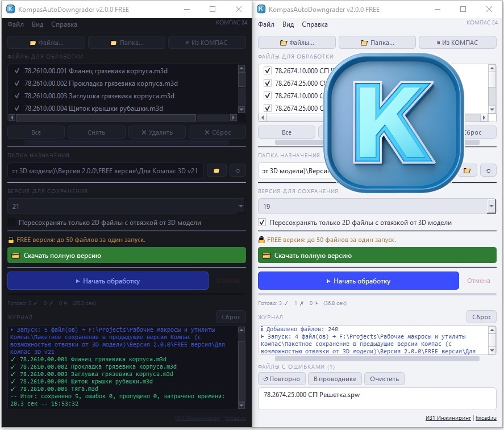Click light log scroll-down arrow
504x430 pixels.
[492, 350]
